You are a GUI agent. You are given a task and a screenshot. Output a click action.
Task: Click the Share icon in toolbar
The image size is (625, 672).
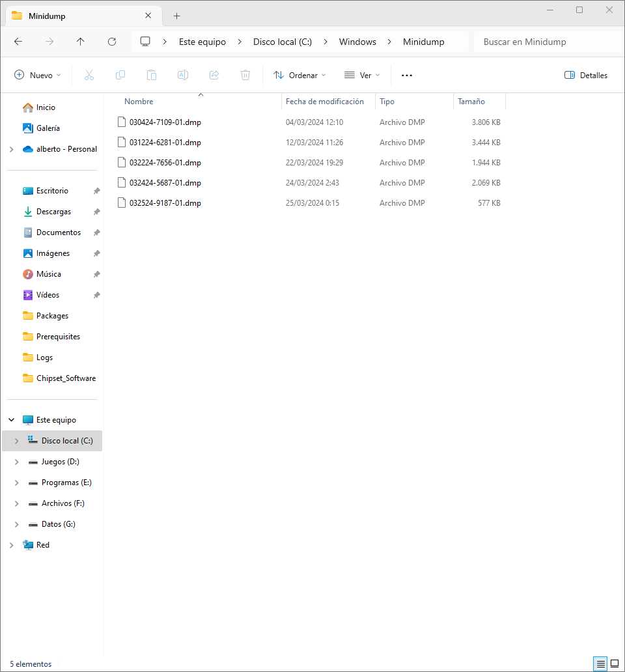coord(214,75)
